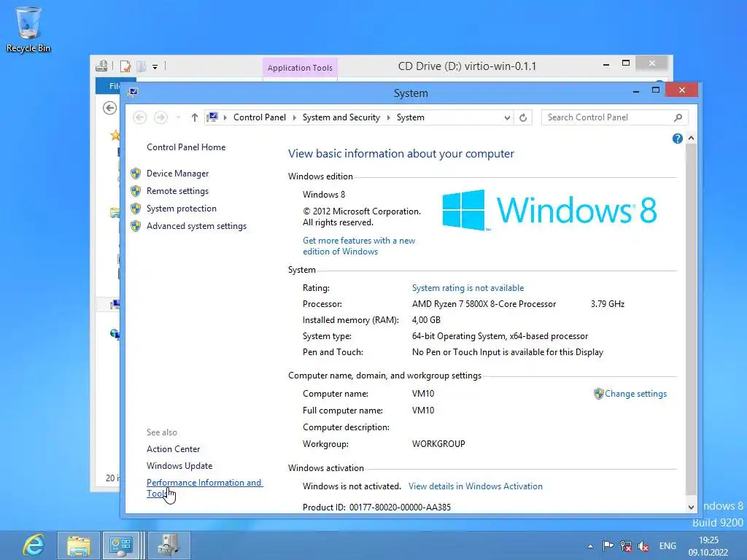Click ENG language indicator

coord(667,546)
